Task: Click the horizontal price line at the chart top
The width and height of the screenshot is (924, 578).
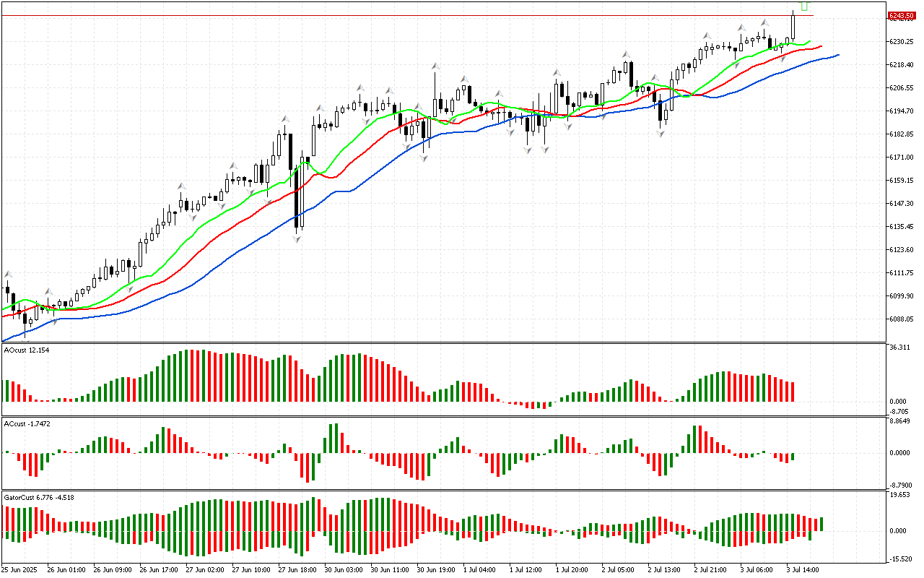Action: click(433, 15)
